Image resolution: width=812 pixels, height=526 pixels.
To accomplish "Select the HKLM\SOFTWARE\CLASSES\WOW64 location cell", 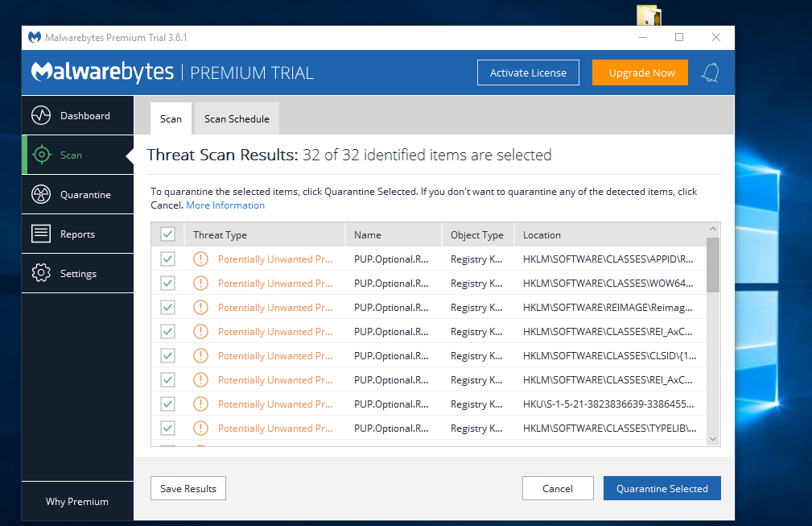I will (608, 283).
